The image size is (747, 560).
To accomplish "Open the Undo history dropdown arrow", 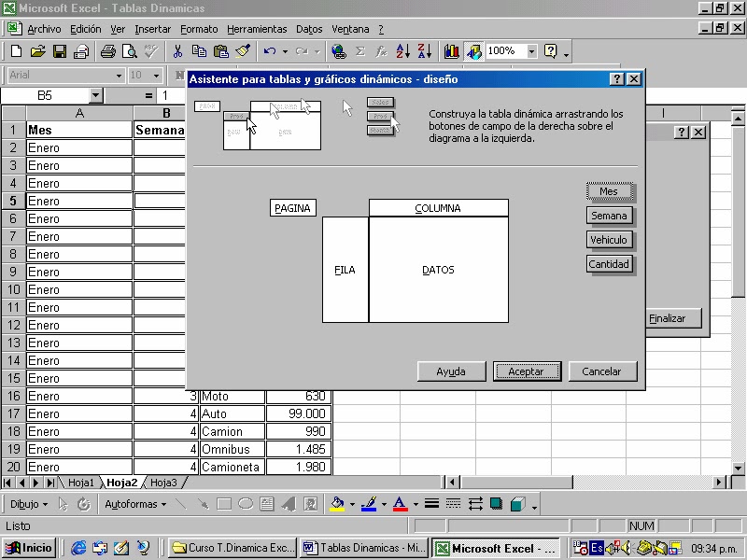I will [285, 51].
